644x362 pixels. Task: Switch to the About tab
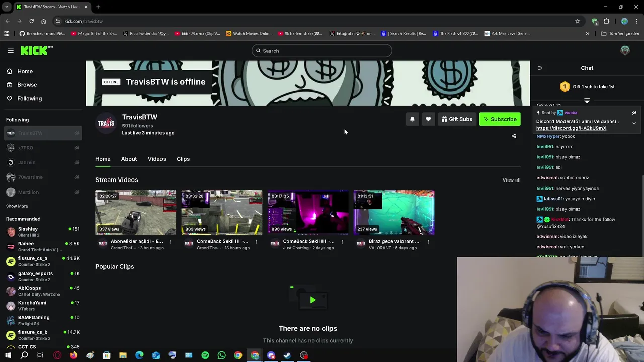129,159
